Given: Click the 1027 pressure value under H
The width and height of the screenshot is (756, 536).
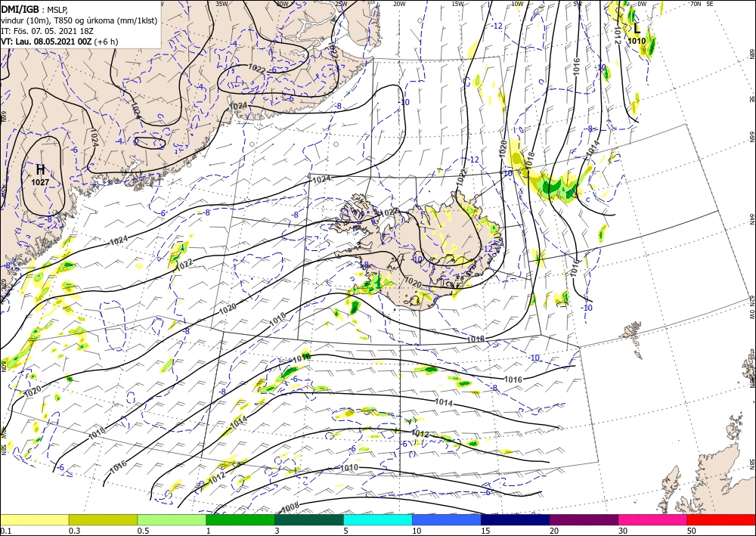Looking at the screenshot, I should (x=40, y=182).
